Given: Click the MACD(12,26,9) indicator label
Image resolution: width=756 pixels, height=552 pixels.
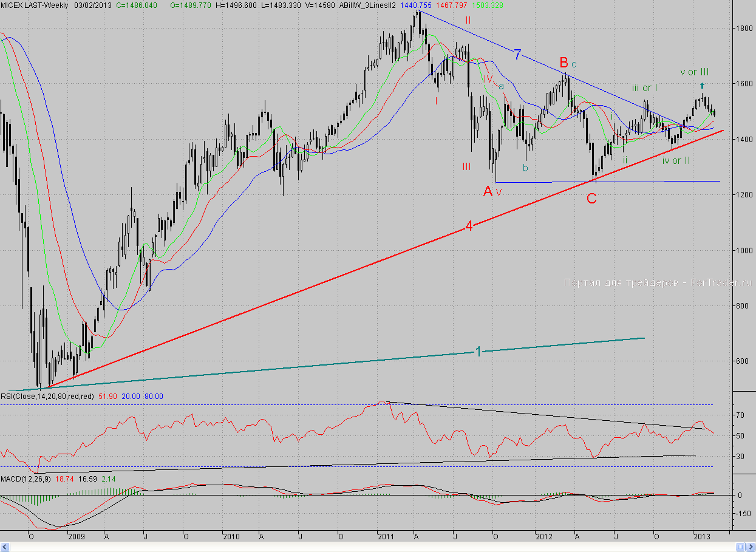Looking at the screenshot, I should (25, 479).
